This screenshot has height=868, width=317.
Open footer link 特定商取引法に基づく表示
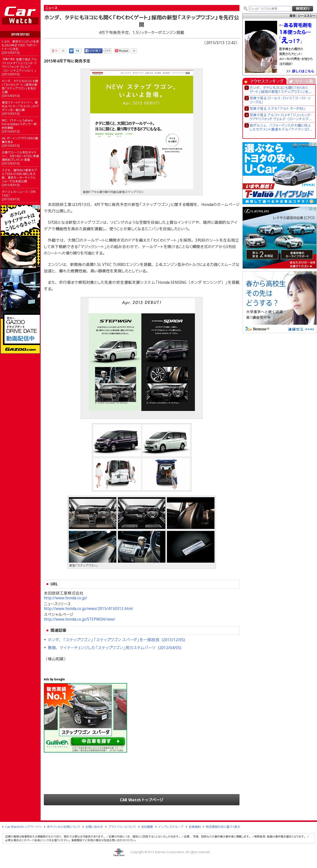tap(223, 827)
